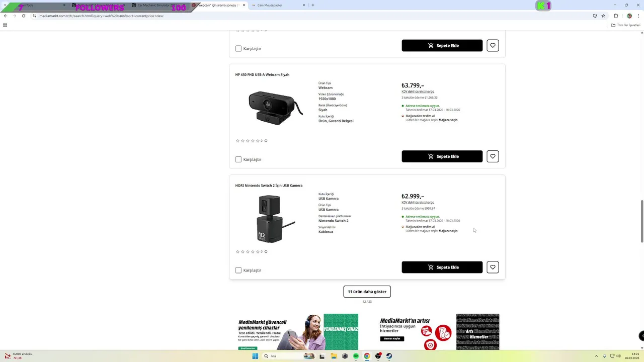This screenshot has height=362, width=644.
Task: Open taskbar clock and date
Action: (x=632, y=356)
